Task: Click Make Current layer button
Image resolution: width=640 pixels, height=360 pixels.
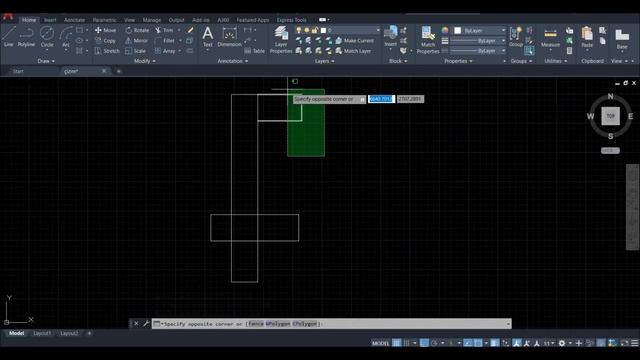Action: [354, 40]
